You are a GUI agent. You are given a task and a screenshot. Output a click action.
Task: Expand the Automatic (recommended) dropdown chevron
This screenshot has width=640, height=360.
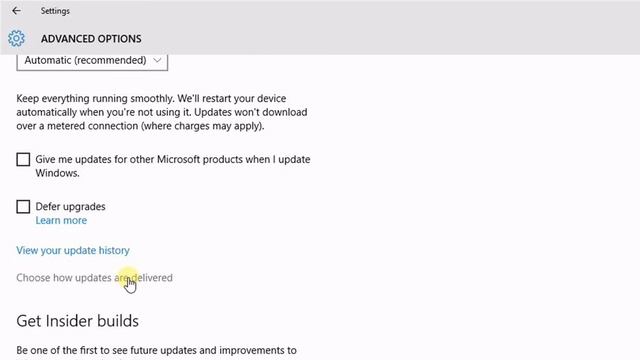point(157,60)
